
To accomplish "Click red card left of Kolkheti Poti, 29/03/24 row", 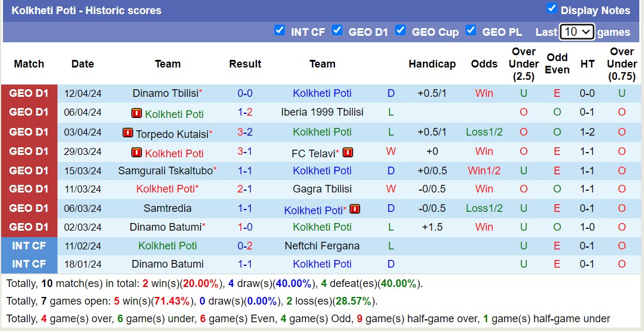I will pyautogui.click(x=137, y=153).
